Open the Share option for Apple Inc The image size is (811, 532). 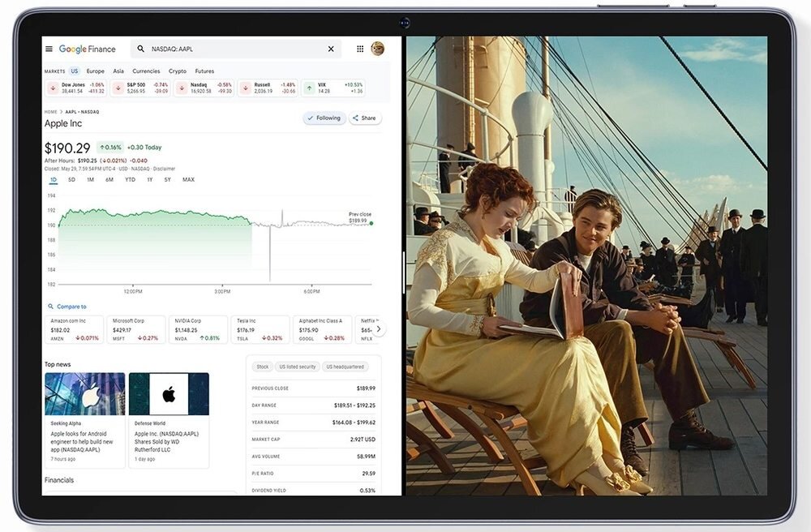click(365, 118)
